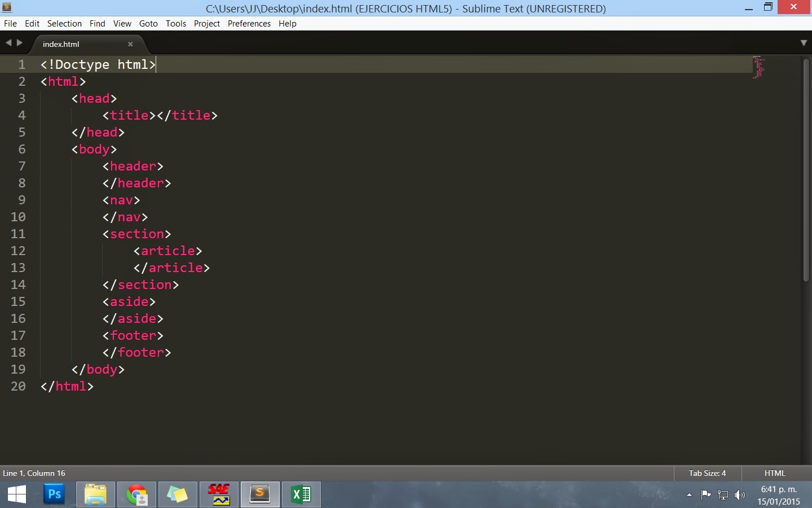This screenshot has width=812, height=508.
Task: Open the tab overflow dropdown arrow
Action: click(803, 43)
